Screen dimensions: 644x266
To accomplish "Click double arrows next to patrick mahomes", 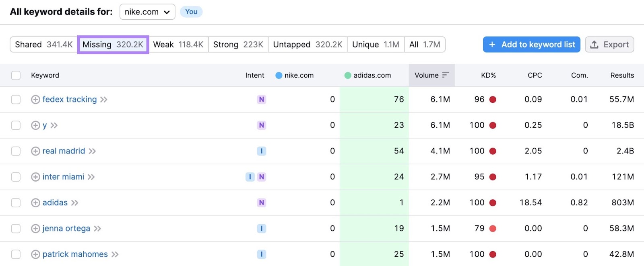I will [x=115, y=254].
